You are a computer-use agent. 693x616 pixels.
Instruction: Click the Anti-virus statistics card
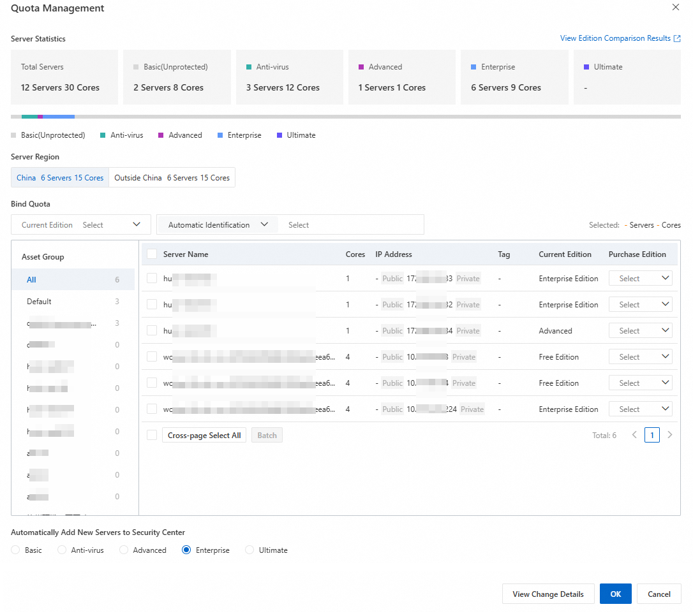289,77
